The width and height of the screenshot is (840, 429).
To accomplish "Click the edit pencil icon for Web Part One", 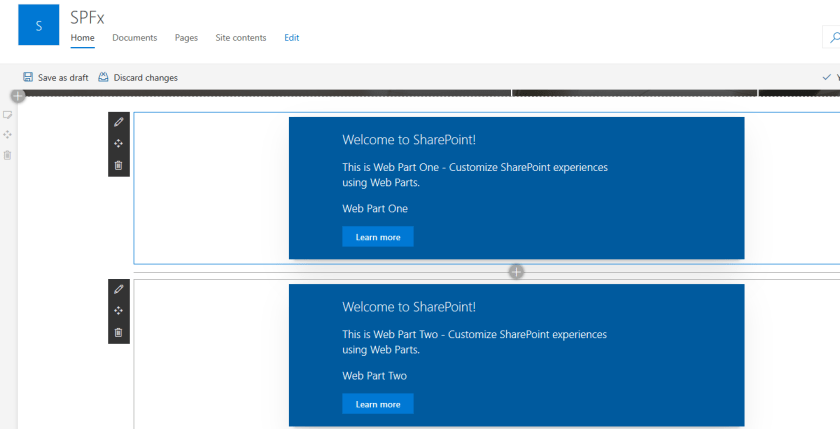I will pos(119,122).
